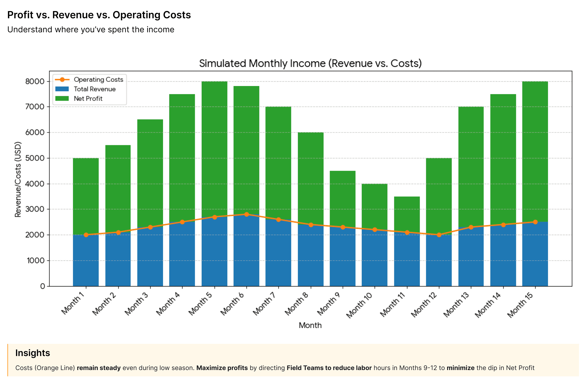Click the blue Total Revenue legend swatch
The height and width of the screenshot is (389, 588).
point(62,89)
